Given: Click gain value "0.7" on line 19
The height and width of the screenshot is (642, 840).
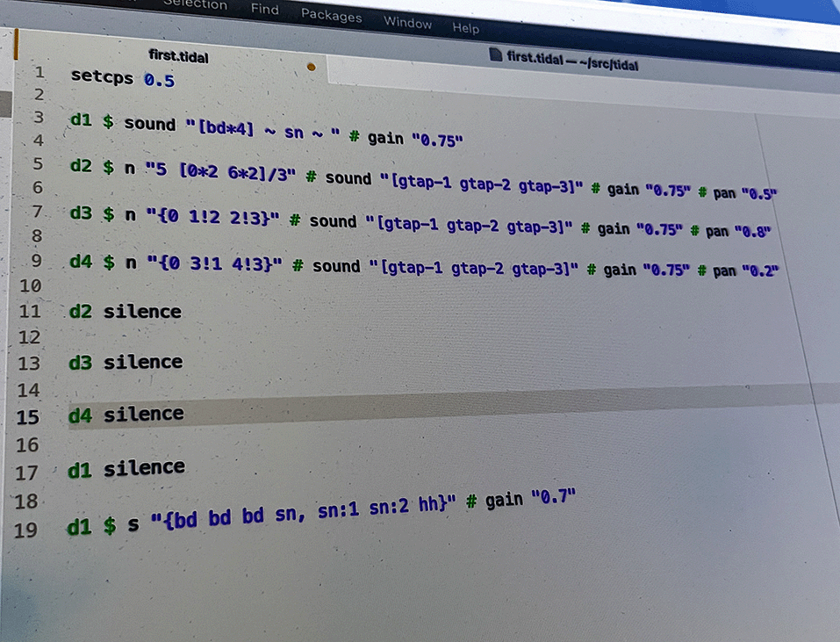Looking at the screenshot, I should click(553, 497).
